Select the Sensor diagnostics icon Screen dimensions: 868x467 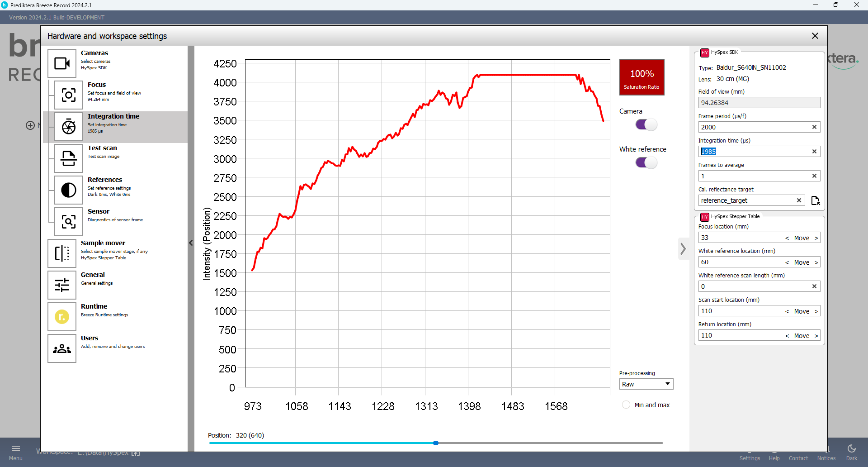(69, 222)
